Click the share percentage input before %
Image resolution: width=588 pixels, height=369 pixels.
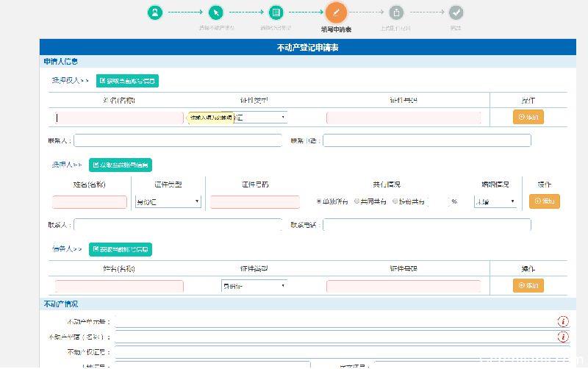(x=438, y=201)
